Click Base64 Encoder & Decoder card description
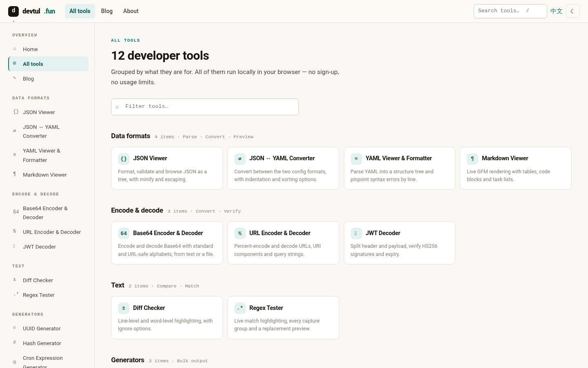The width and height of the screenshot is (588, 368). point(166,250)
